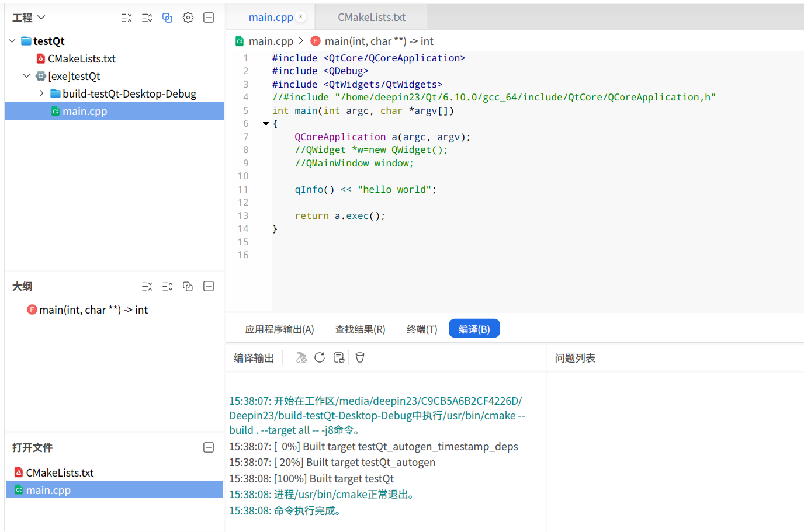The width and height of the screenshot is (804, 532).
Task: Toggle editor linking in the 工程 panel
Action: (167, 18)
